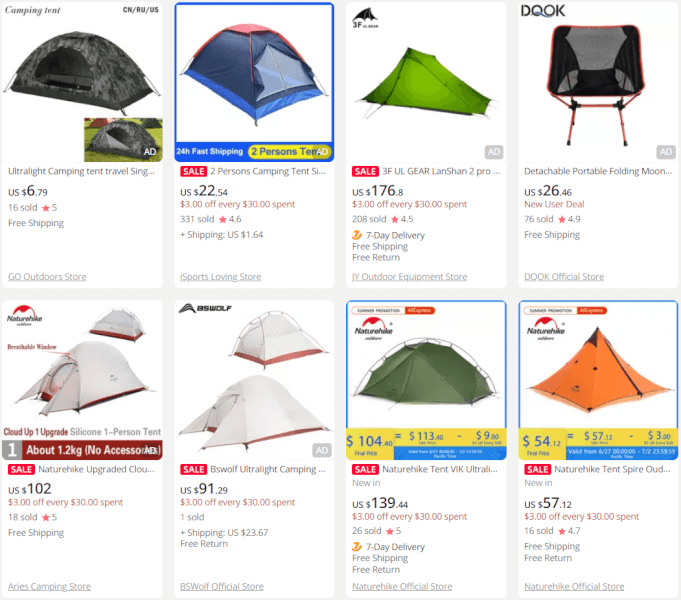681x600 pixels.
Task: Go to BSWolf Official Store
Action: pos(222,587)
